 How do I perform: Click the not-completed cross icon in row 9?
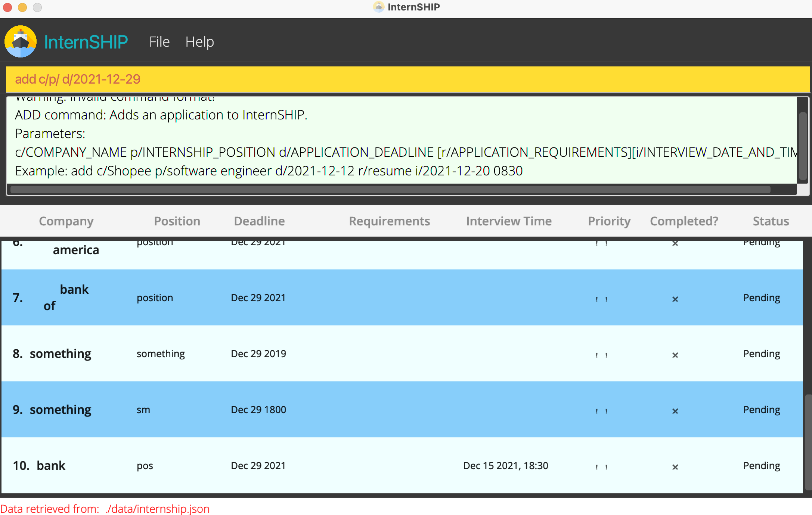pyautogui.click(x=675, y=411)
